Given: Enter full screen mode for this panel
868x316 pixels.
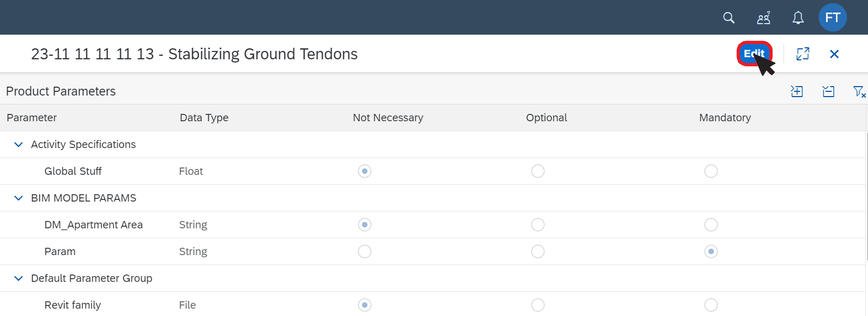Looking at the screenshot, I should (802, 54).
